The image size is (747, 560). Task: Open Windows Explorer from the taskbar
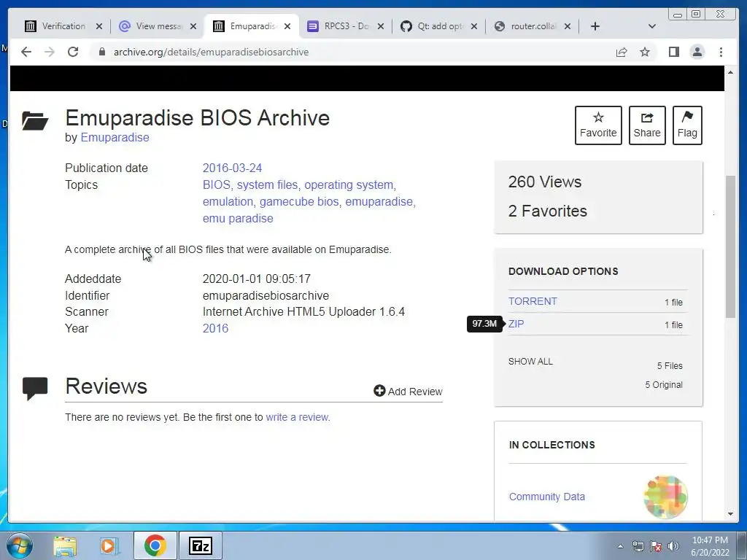(65, 545)
